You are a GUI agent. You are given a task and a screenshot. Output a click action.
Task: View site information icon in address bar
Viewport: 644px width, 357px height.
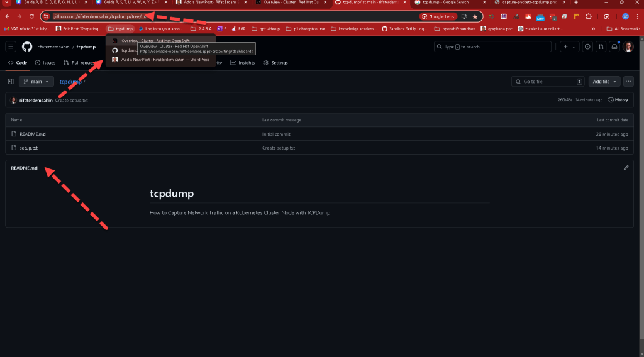click(46, 16)
